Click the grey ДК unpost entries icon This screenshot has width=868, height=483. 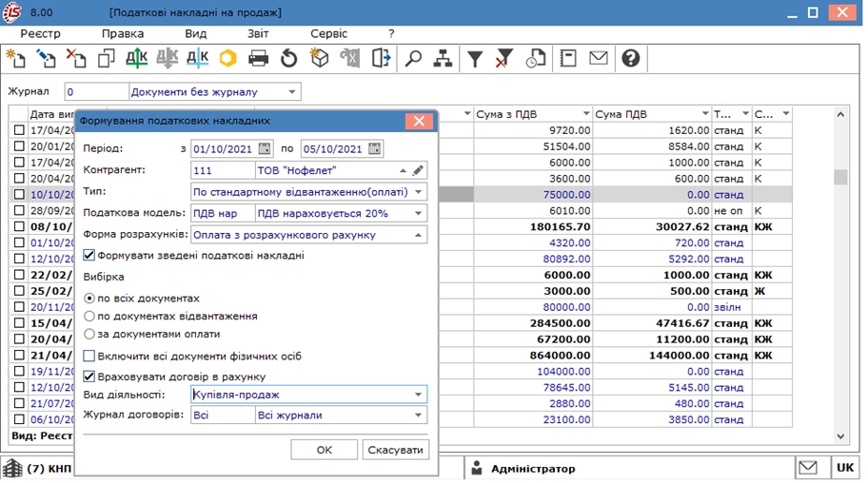click(x=168, y=58)
